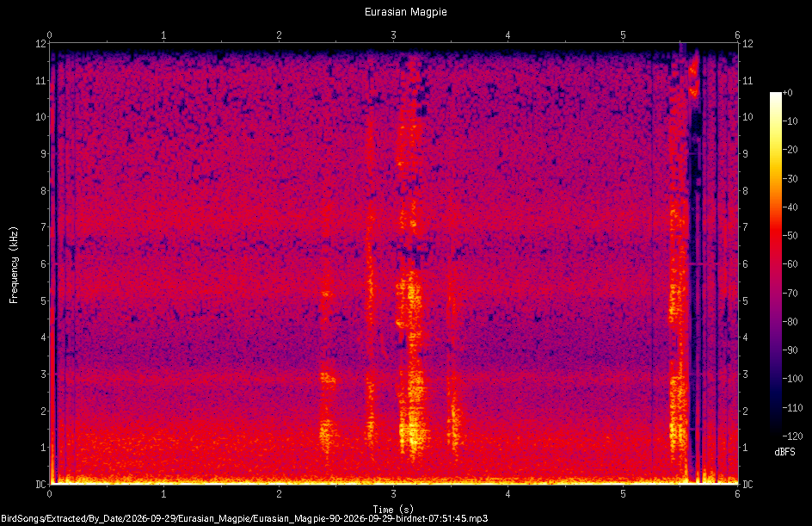Click the "+0" label on color scale

pos(787,93)
